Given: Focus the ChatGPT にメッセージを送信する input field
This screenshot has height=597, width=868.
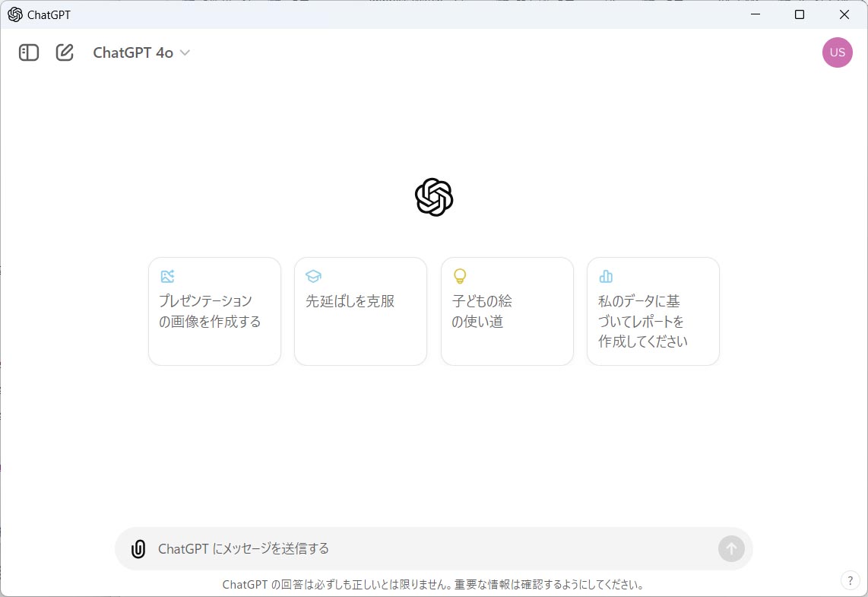Looking at the screenshot, I should [x=435, y=549].
